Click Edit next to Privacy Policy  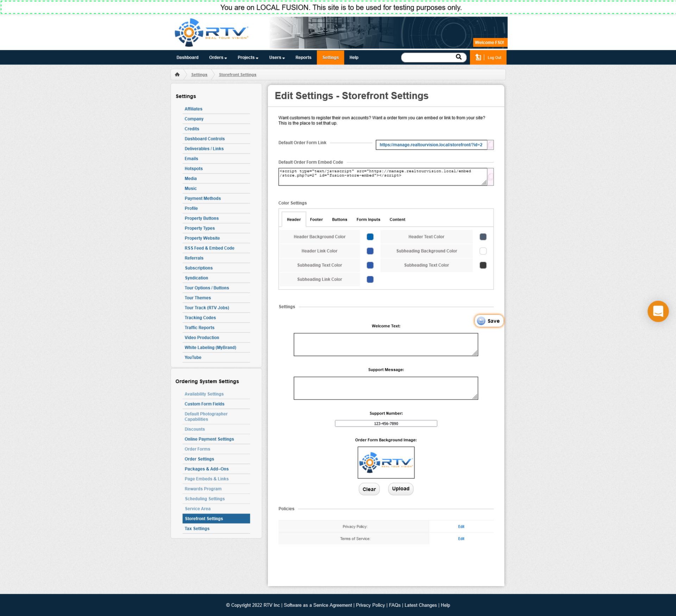[461, 527]
